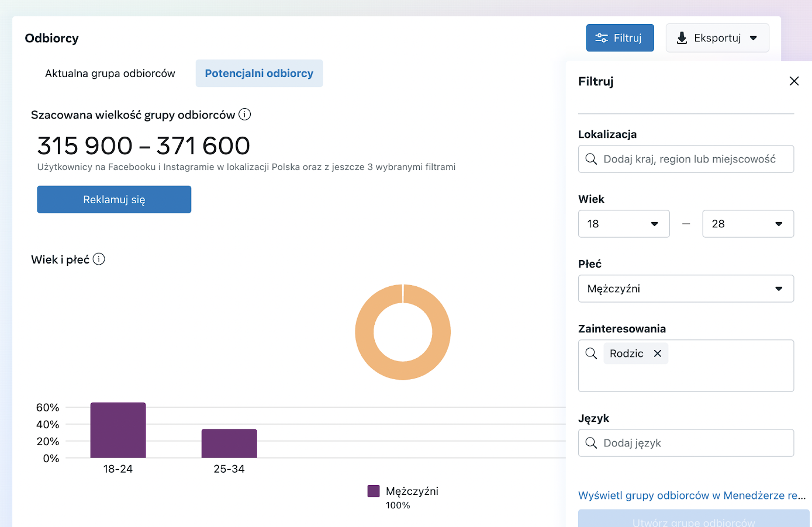Switch to Aktualna grupa odbiorców tab
812x527 pixels.
(110, 74)
